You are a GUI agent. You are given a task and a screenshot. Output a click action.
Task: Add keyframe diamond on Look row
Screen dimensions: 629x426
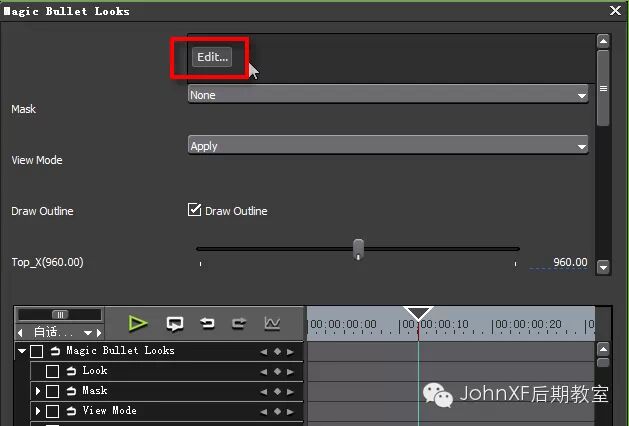click(x=277, y=372)
